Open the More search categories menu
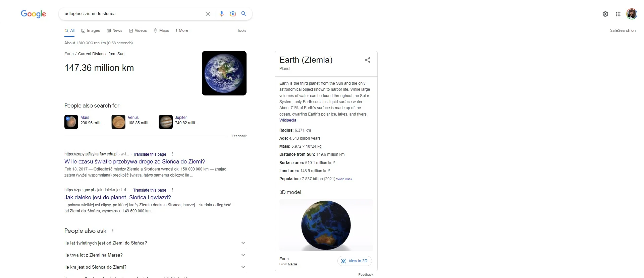Image resolution: width=644 pixels, height=278 pixels. pyautogui.click(x=182, y=30)
